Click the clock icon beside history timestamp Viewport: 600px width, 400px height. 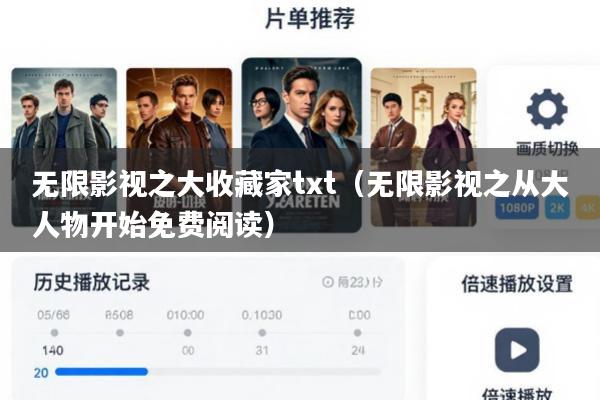click(328, 282)
